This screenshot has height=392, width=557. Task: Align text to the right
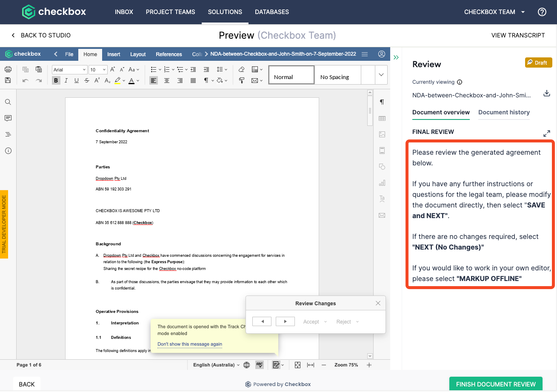[180, 80]
